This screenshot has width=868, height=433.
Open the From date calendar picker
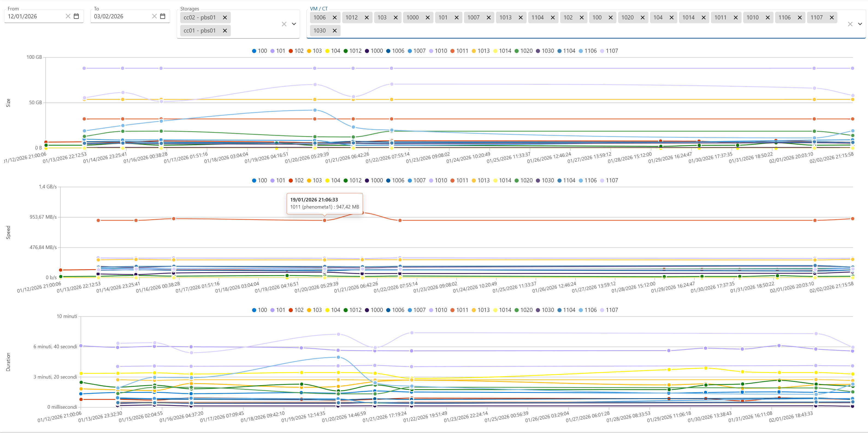pos(77,16)
